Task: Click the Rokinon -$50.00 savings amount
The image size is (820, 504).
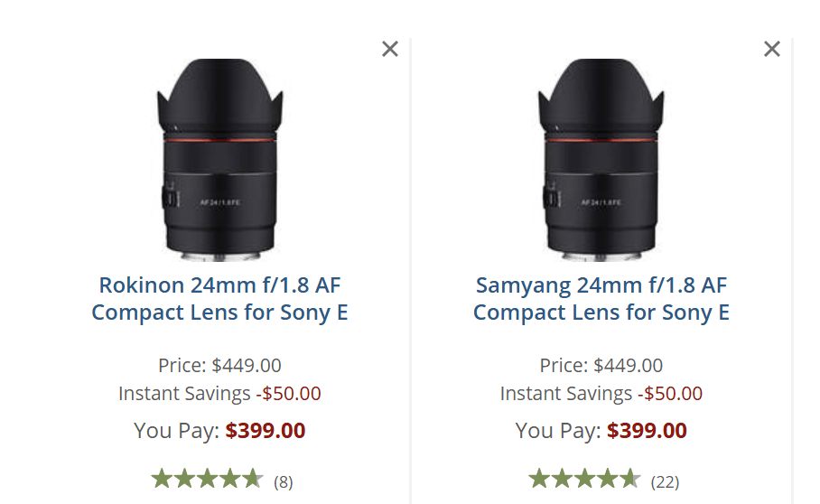Action: point(288,394)
